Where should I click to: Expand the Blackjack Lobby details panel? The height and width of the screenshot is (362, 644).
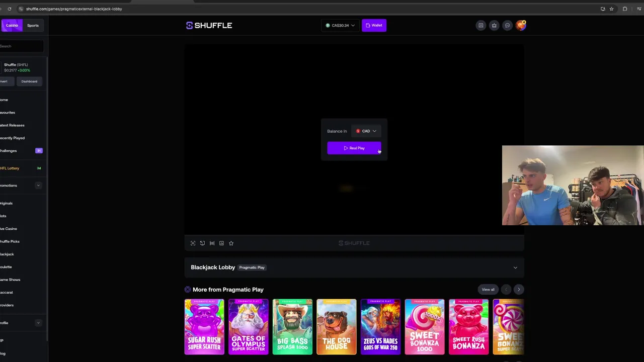[515, 267]
